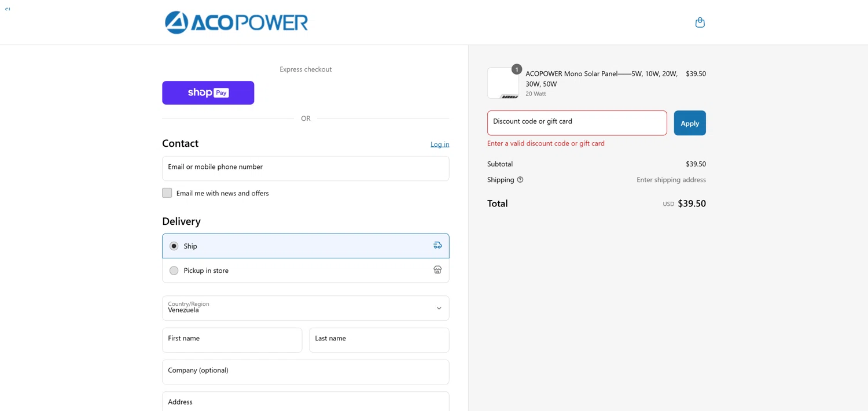Focus the Company (optional) field
Screen dimensions: 868x411
306,372
